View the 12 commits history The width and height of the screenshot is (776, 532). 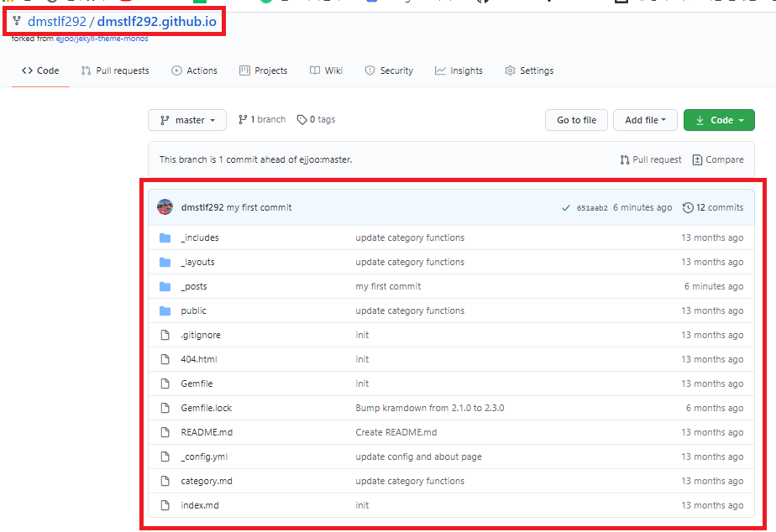(x=713, y=207)
